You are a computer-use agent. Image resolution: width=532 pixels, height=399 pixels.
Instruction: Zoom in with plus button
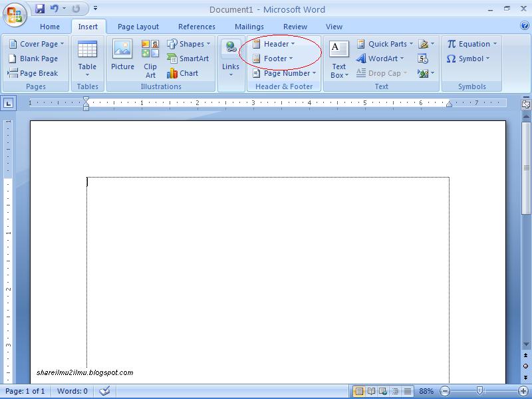[523, 391]
